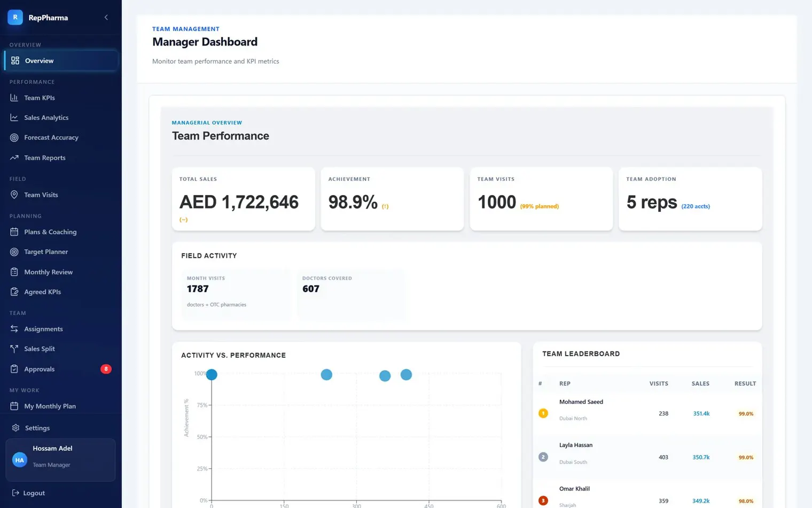Viewport: 812px width, 508px height.
Task: Click the Month Visits 1787 figure
Action: (198, 289)
